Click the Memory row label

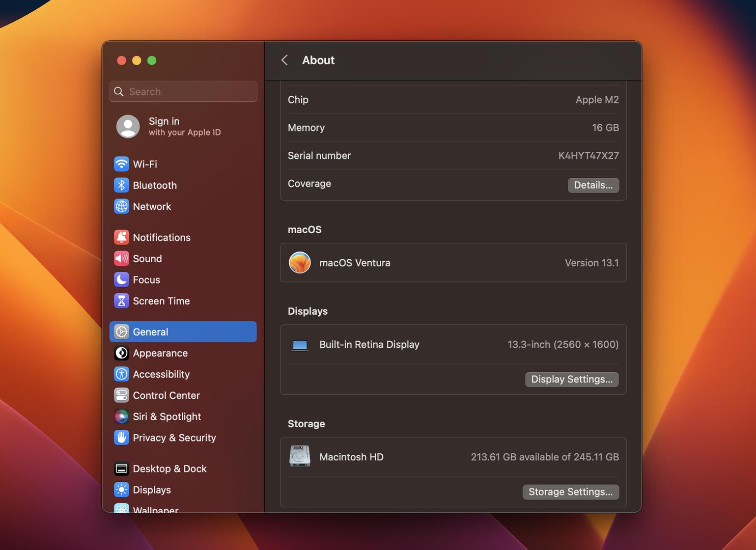click(x=306, y=128)
